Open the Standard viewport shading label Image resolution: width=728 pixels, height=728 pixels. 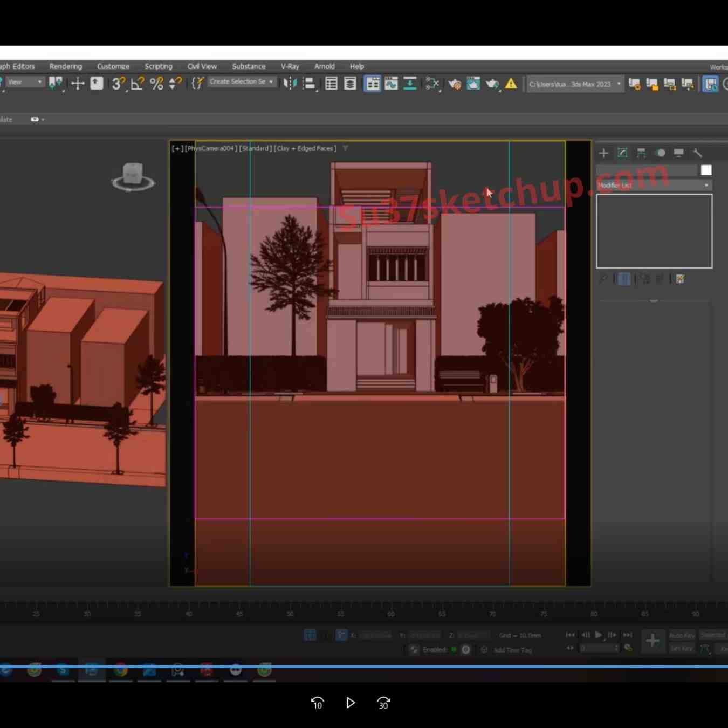(x=255, y=148)
